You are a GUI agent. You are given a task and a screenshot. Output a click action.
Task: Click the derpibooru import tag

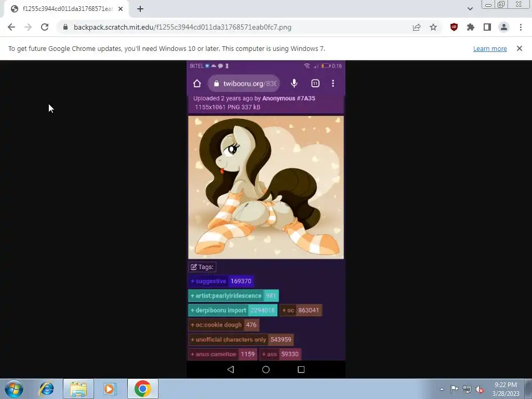pos(233,310)
